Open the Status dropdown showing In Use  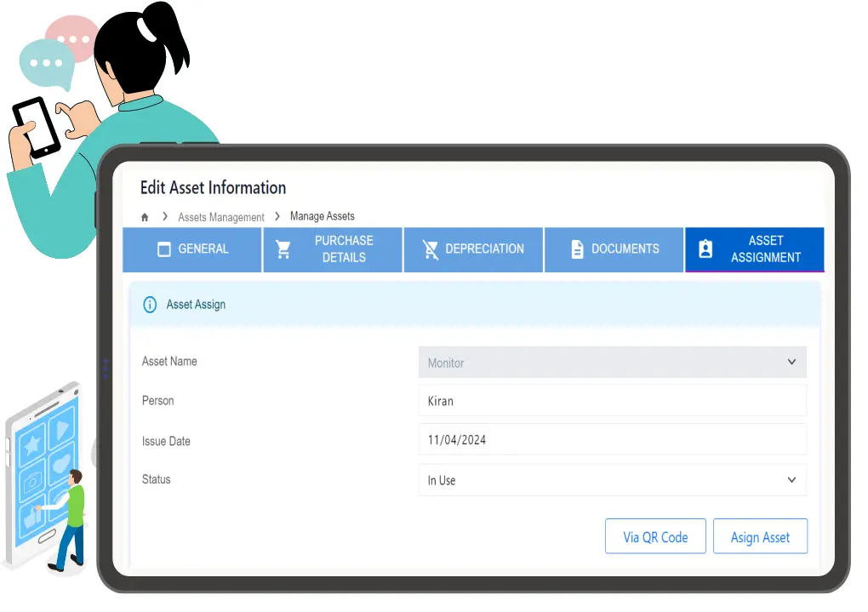click(612, 480)
